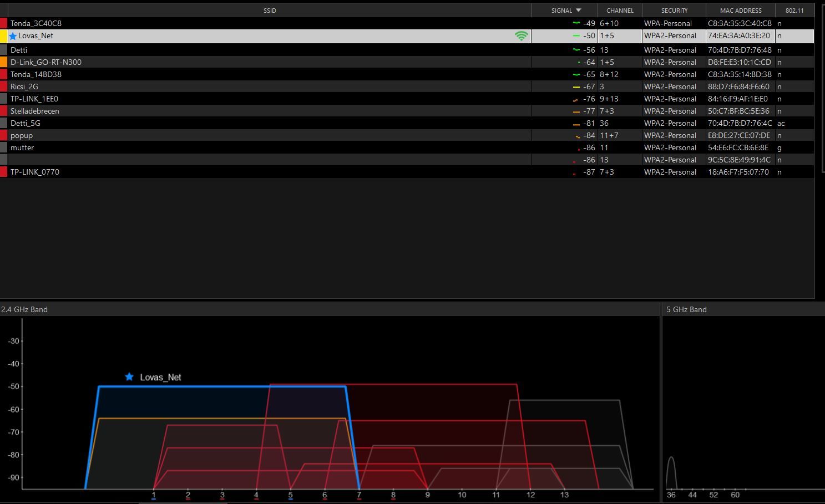Select the Tenda_3C40C8 network row
The height and width of the screenshot is (504, 825).
pyautogui.click(x=407, y=23)
